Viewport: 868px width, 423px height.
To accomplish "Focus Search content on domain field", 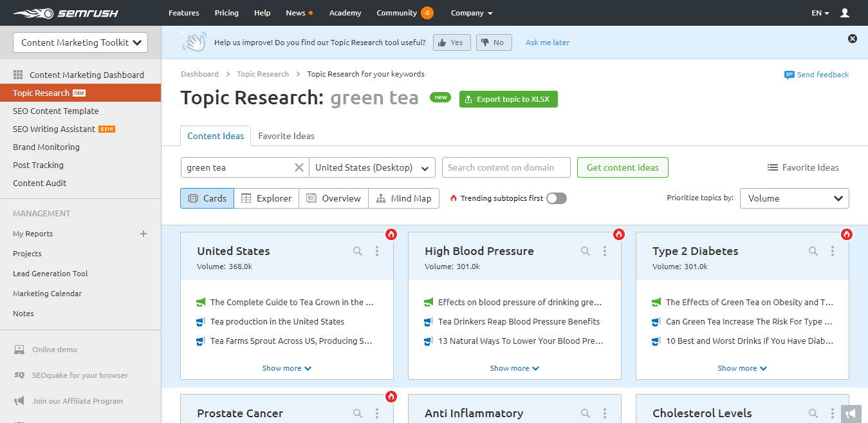I will coord(506,167).
